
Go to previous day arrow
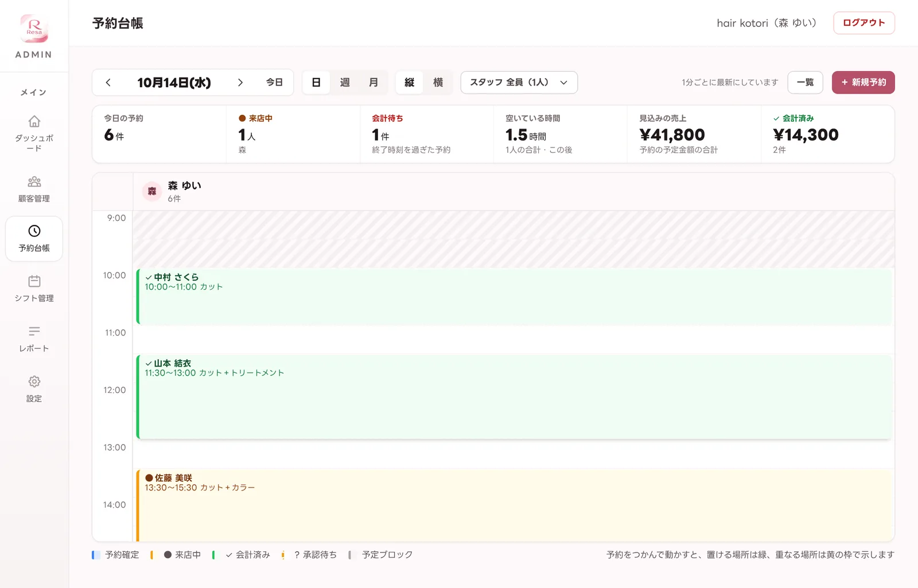108,83
